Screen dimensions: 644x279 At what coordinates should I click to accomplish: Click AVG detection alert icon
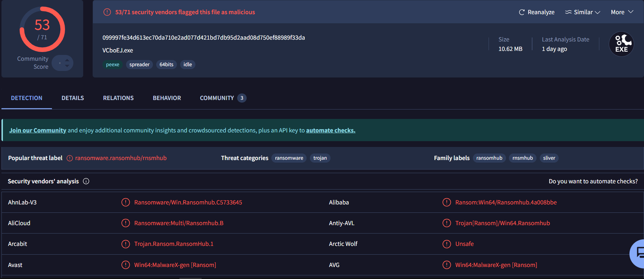click(x=447, y=265)
